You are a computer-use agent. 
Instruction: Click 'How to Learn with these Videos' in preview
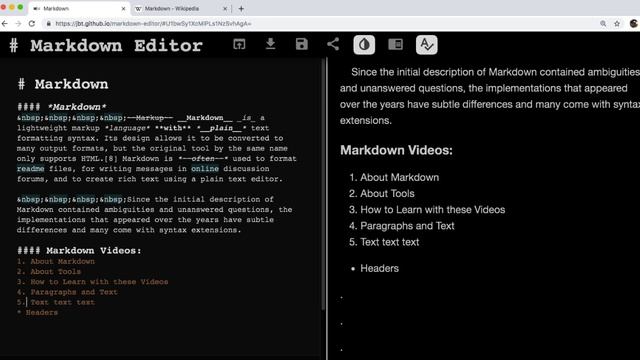click(x=433, y=210)
